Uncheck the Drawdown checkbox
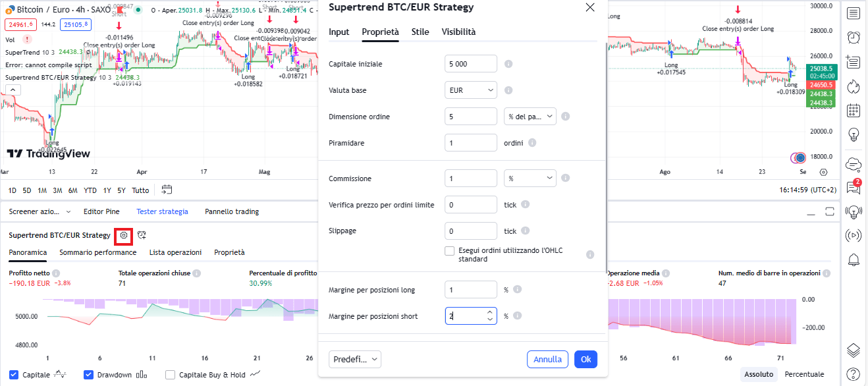The image size is (868, 386). coord(89,375)
